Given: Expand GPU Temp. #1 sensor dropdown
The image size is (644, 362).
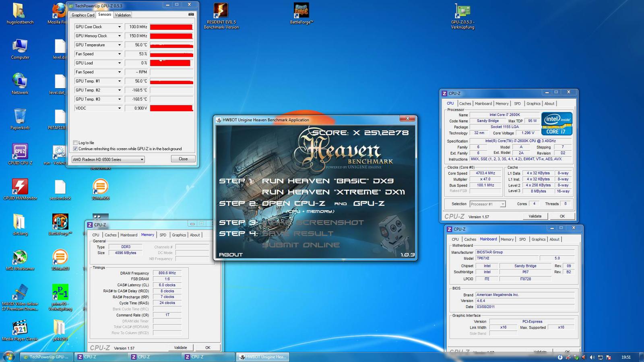Looking at the screenshot, I should 119,81.
